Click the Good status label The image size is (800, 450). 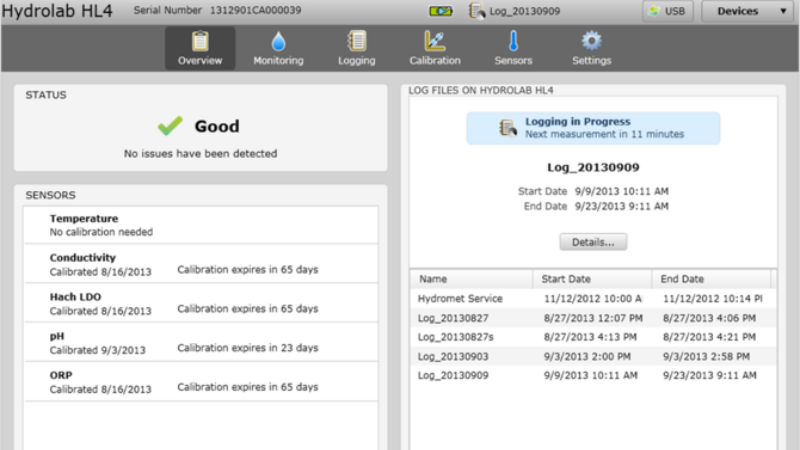217,126
